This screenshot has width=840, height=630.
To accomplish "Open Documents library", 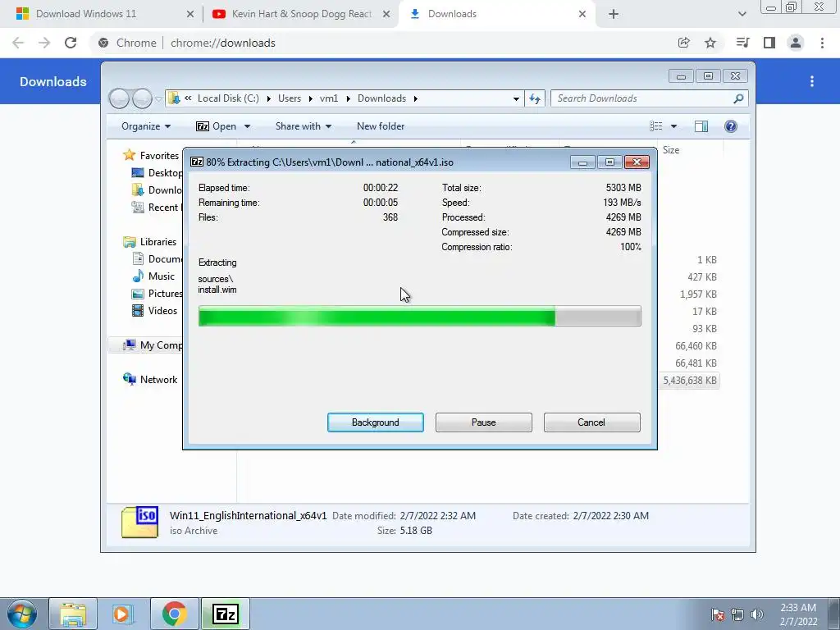I will pyautogui.click(x=157, y=258).
